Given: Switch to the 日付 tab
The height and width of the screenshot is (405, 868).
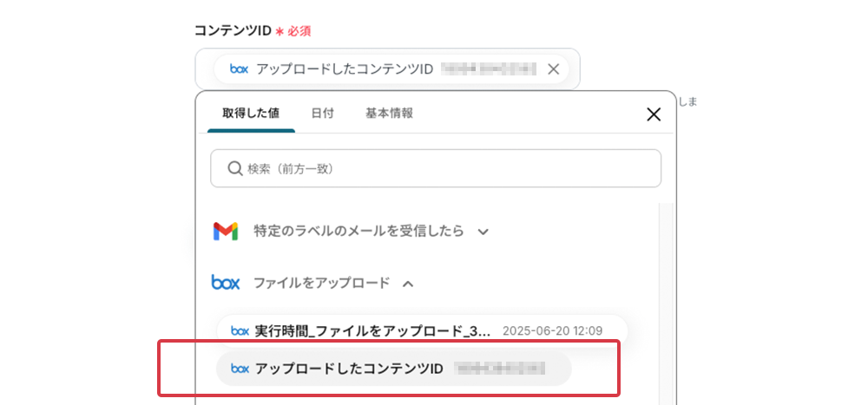Looking at the screenshot, I should click(322, 114).
